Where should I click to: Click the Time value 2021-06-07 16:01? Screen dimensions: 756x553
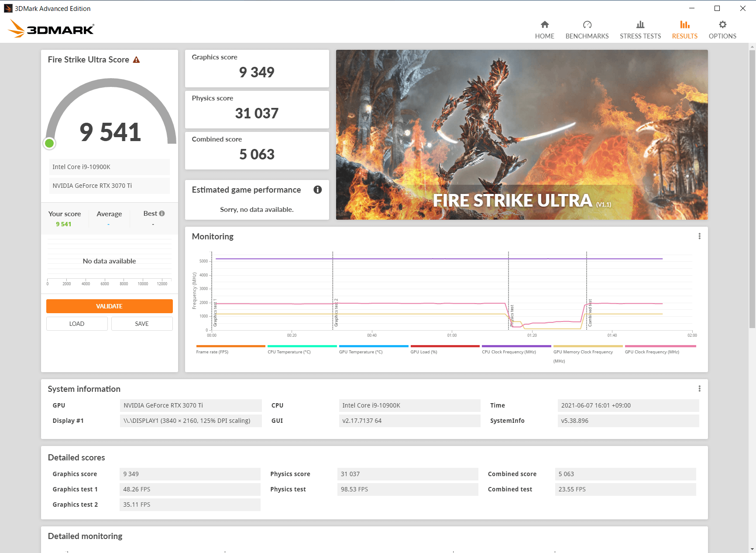(x=629, y=405)
